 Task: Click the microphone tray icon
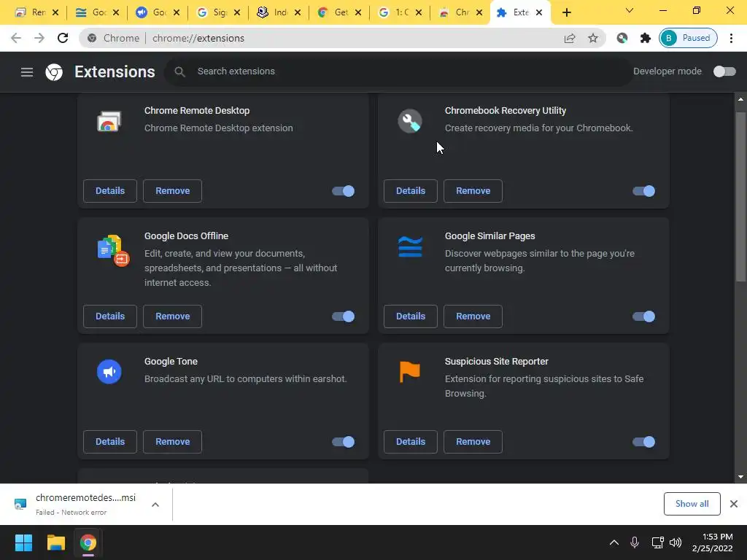pos(635,542)
